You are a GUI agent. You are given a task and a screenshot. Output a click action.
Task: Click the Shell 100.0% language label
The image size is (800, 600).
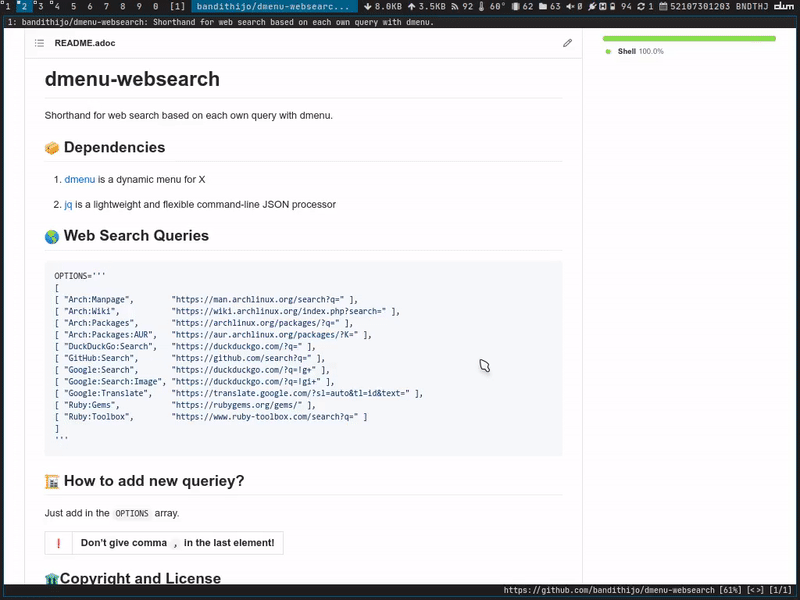point(640,52)
